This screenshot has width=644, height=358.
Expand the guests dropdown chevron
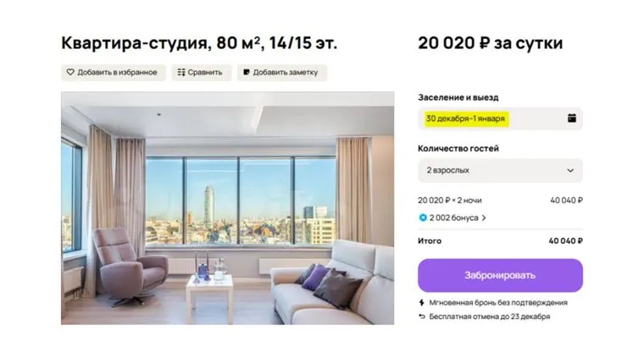[570, 170]
